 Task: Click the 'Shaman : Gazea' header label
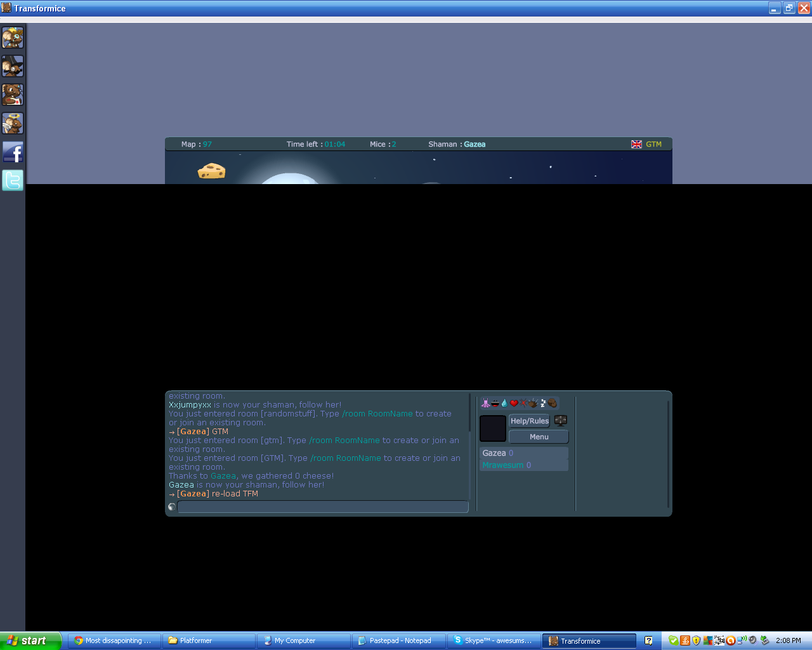(x=457, y=144)
